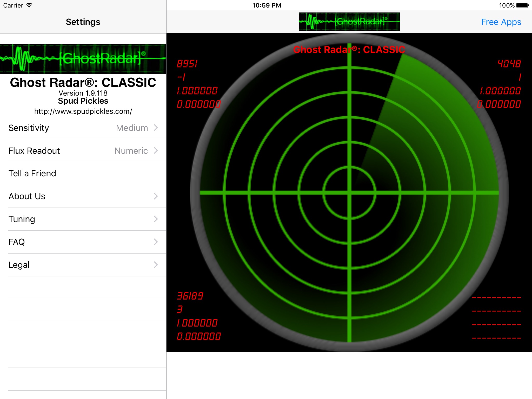This screenshot has height=399, width=532.
Task: Tap the Wi-Fi status icon
Action: (29, 5)
